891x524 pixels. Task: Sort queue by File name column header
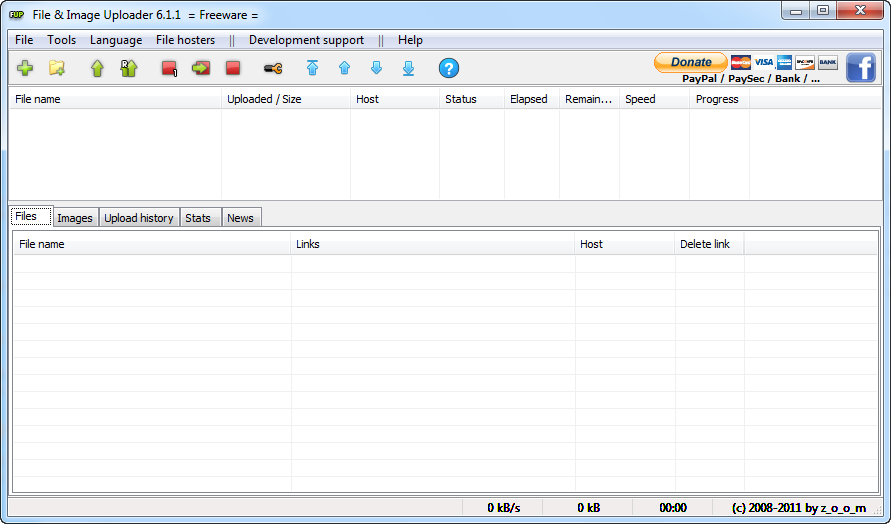pyautogui.click(x=115, y=99)
